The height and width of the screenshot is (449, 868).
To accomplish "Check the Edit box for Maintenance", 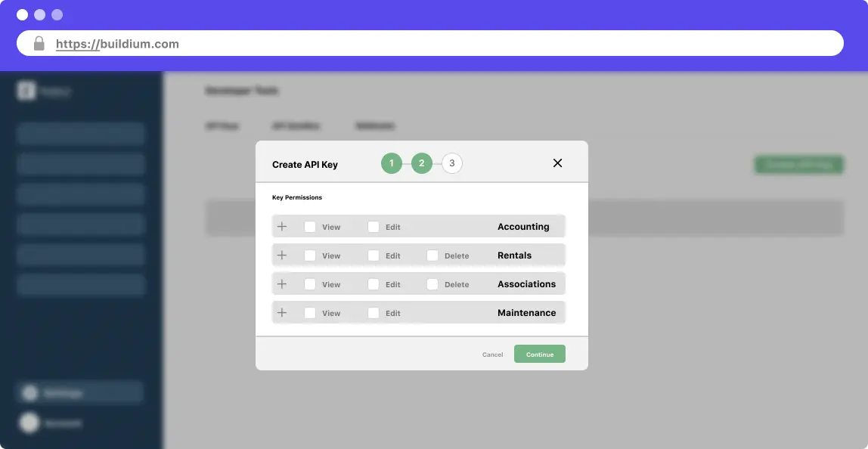I will tap(374, 313).
